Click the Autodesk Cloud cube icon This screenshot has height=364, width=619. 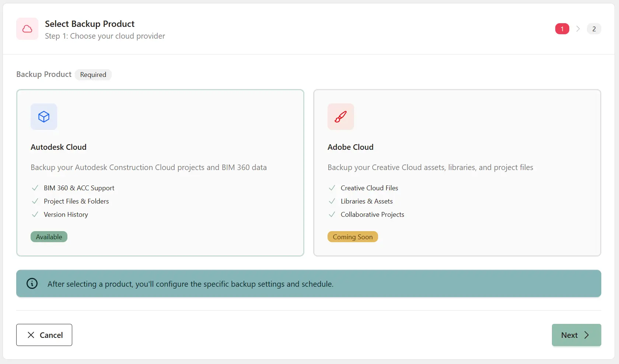pos(44,117)
